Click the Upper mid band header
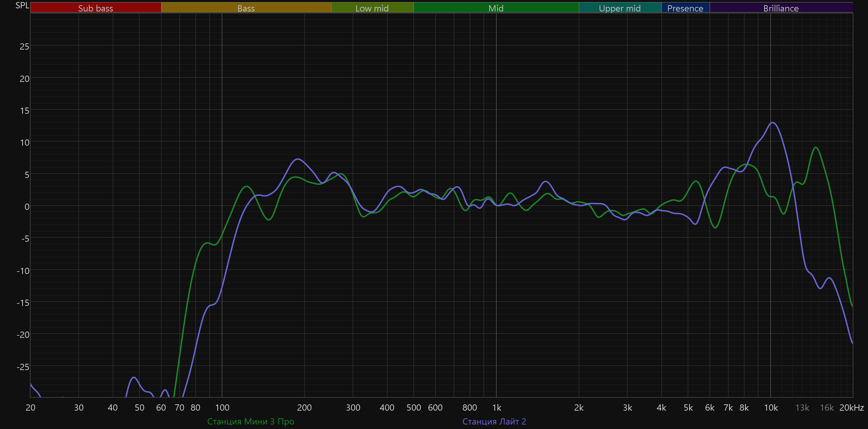 coord(620,8)
